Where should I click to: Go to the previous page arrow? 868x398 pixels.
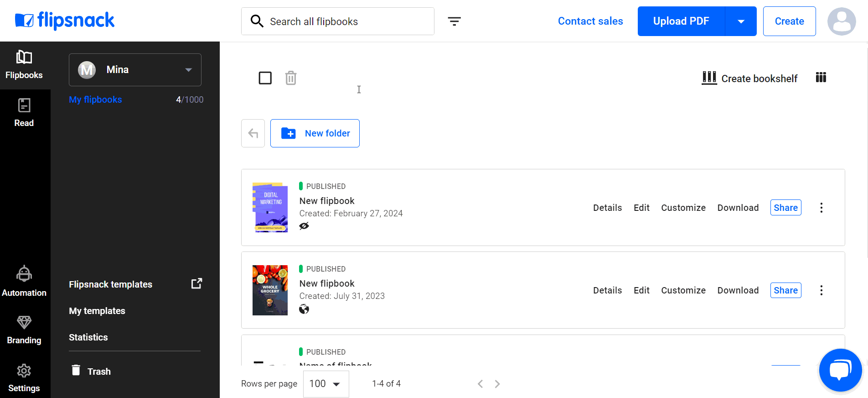pyautogui.click(x=480, y=384)
